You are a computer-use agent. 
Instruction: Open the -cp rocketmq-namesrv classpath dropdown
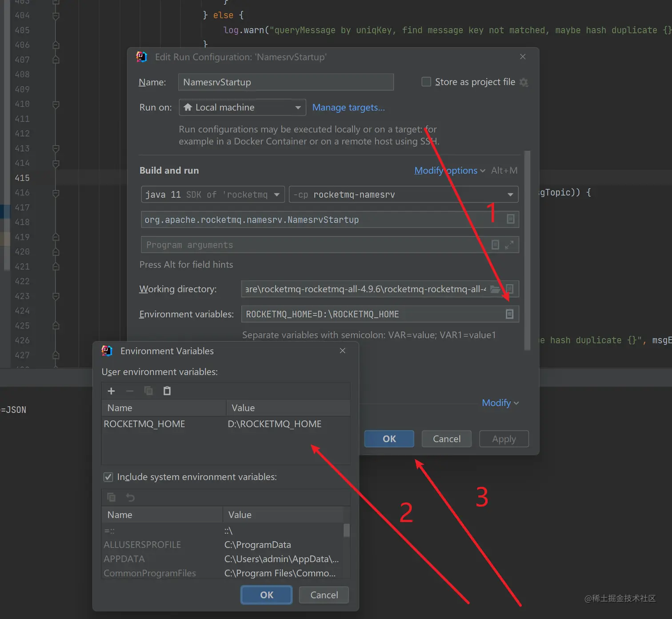tap(404, 195)
